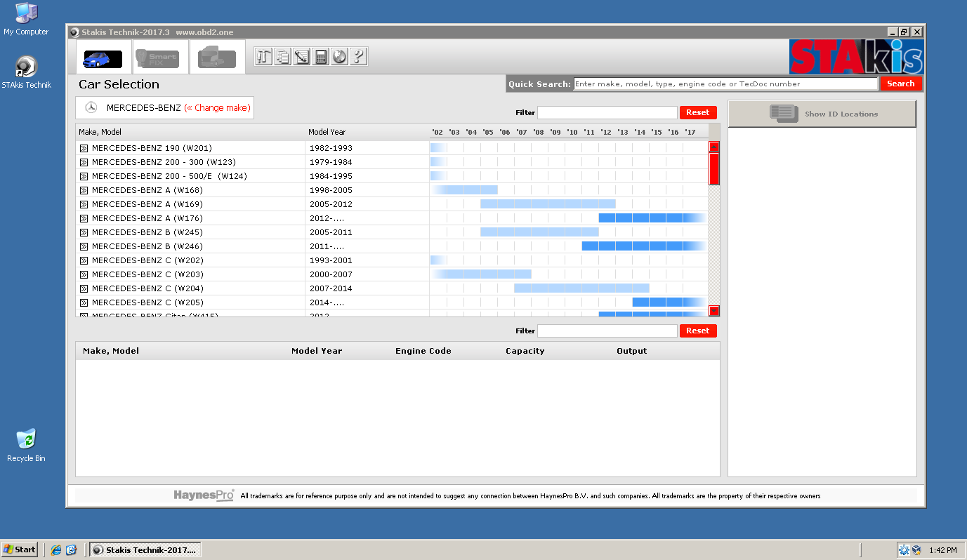967x560 pixels.
Task: Click the stacked documents toolbar icon
Action: coord(283,57)
